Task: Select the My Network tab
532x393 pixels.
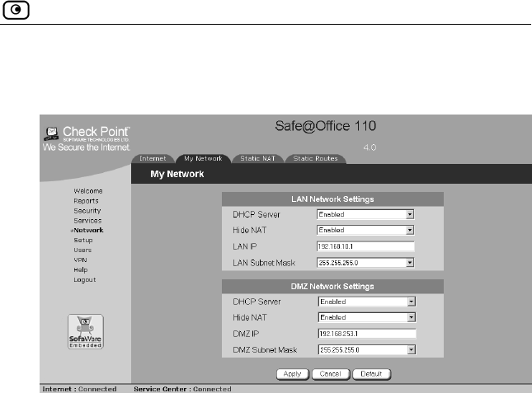Action: 203,158
